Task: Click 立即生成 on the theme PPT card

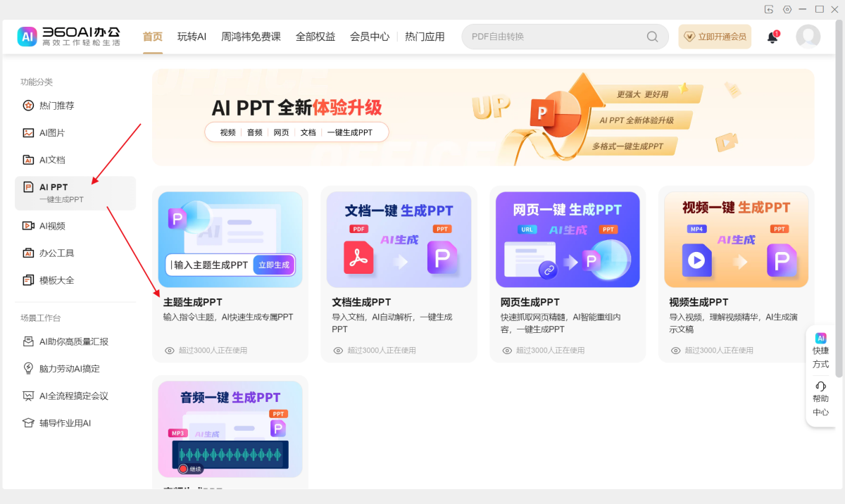Action: point(274,265)
